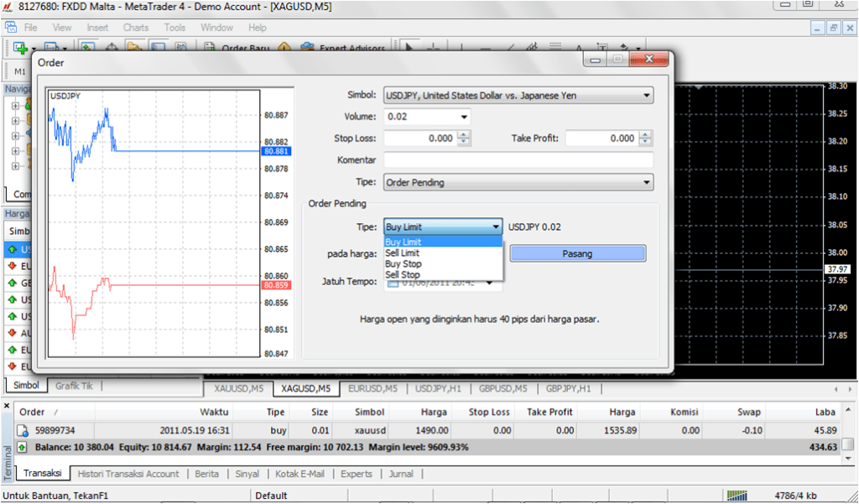The height and width of the screenshot is (504, 859).
Task: Click the New Chart toolbar icon
Action: point(21,48)
